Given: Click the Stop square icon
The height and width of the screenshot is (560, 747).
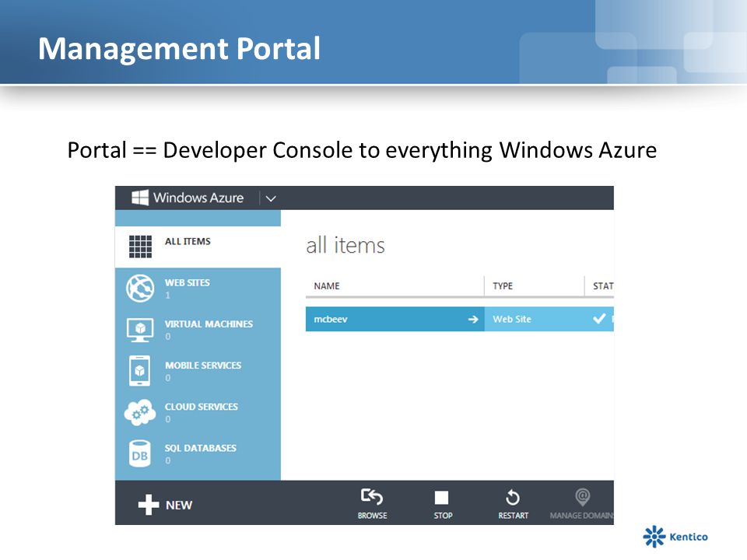Looking at the screenshot, I should click(442, 498).
